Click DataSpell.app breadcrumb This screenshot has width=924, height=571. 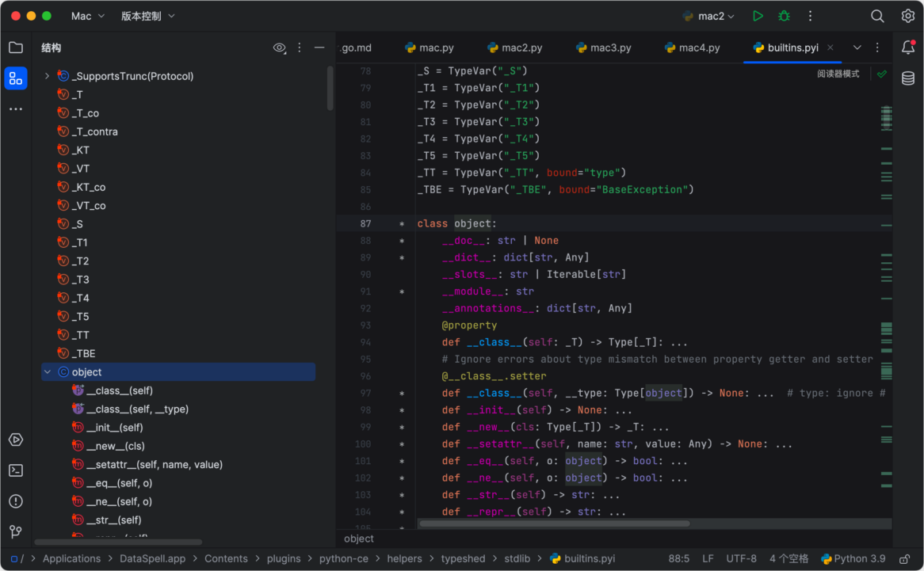pyautogui.click(x=152, y=558)
